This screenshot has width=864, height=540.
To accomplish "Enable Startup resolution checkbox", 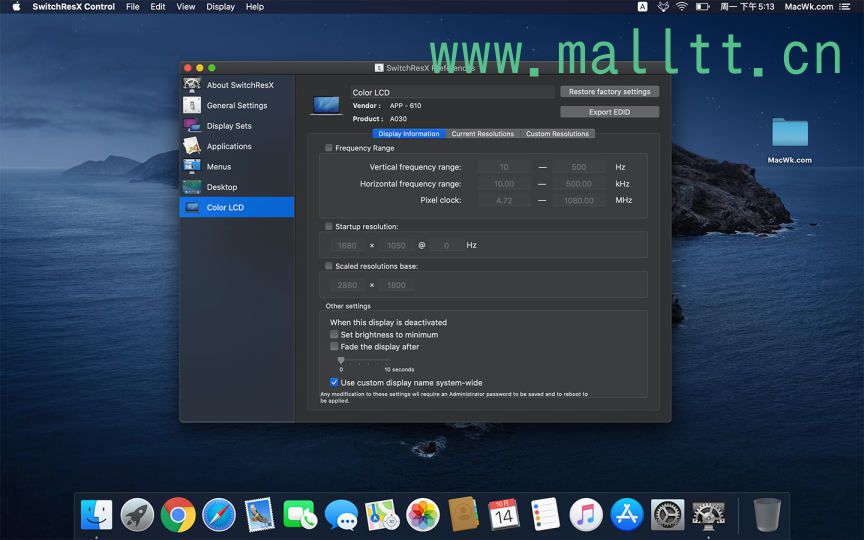I will click(x=328, y=226).
